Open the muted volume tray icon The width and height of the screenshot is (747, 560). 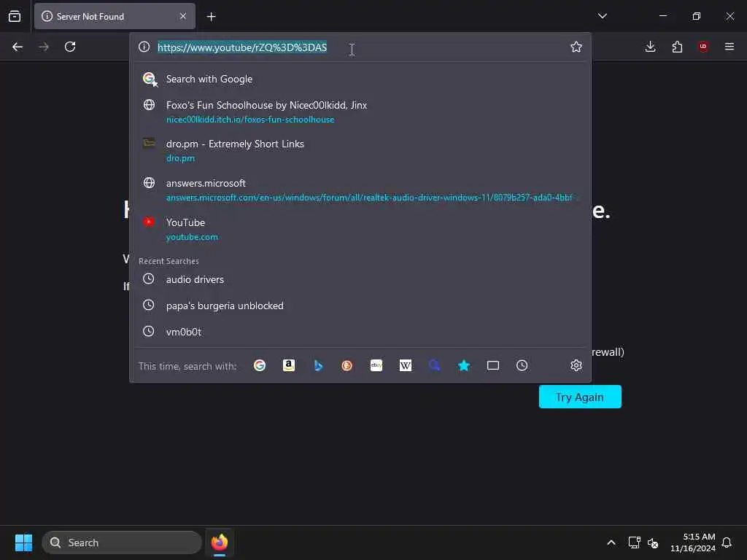pyautogui.click(x=653, y=542)
